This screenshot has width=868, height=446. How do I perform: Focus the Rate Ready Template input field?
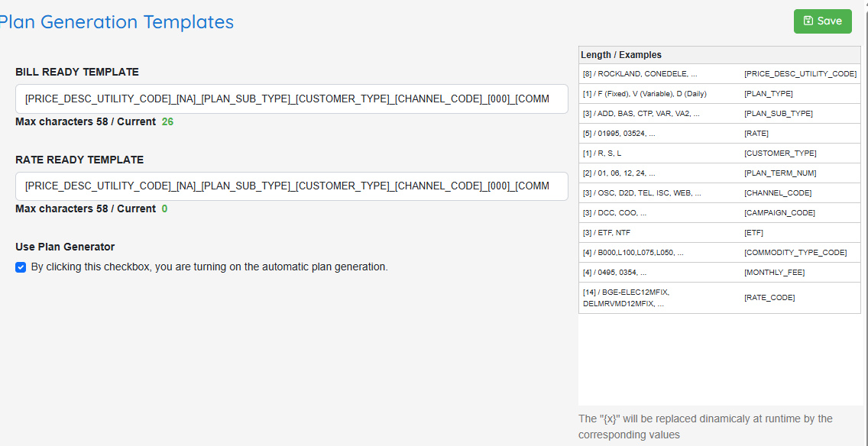[x=292, y=186]
